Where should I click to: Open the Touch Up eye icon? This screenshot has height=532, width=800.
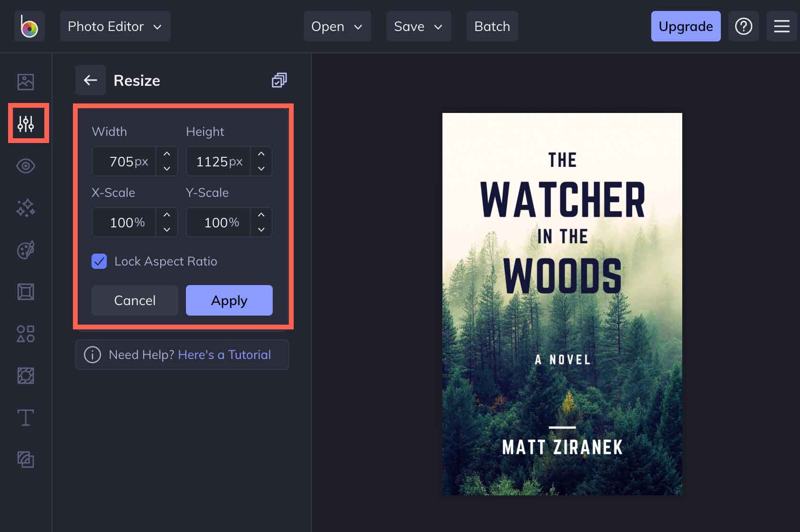[x=26, y=166]
